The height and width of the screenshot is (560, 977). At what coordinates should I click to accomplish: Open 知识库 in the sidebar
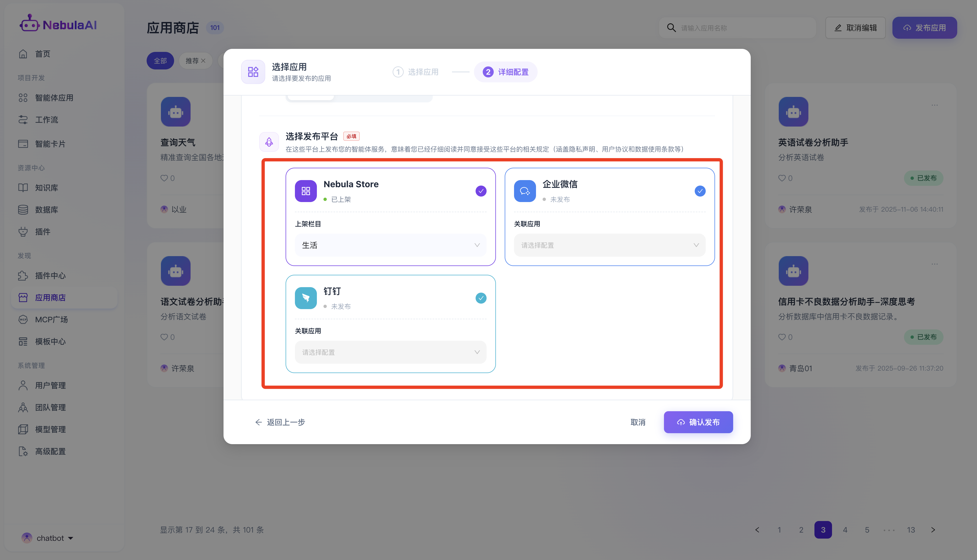tap(46, 188)
